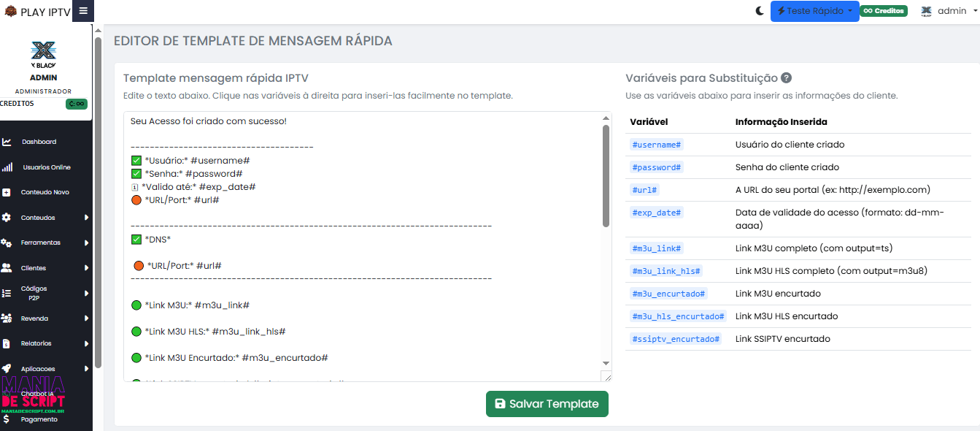Image resolution: width=980 pixels, height=431 pixels.
Task: Insert the #m3u_link_hls# variable
Action: [x=665, y=271]
